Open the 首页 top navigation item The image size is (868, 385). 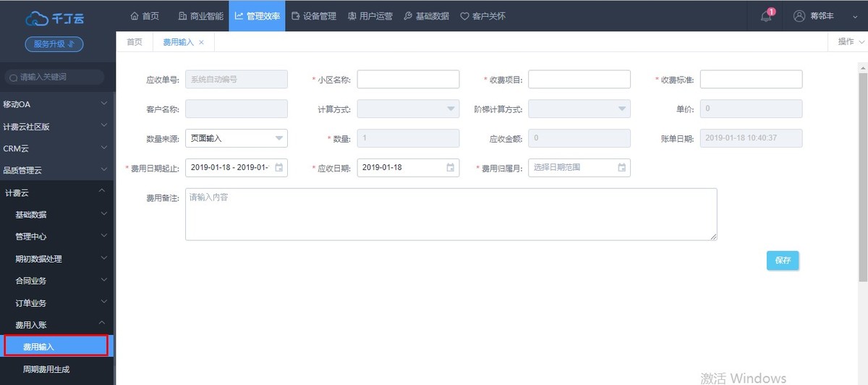pos(144,16)
